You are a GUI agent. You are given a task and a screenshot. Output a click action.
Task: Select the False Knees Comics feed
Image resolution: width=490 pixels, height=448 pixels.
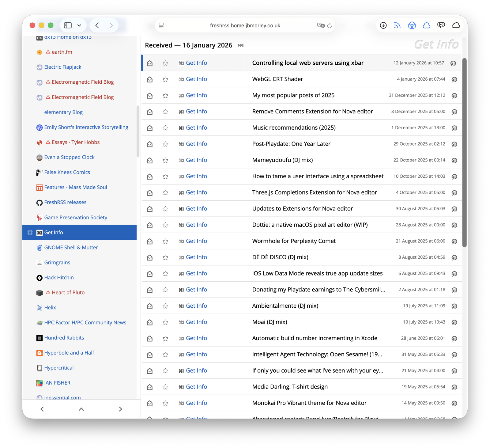click(67, 172)
